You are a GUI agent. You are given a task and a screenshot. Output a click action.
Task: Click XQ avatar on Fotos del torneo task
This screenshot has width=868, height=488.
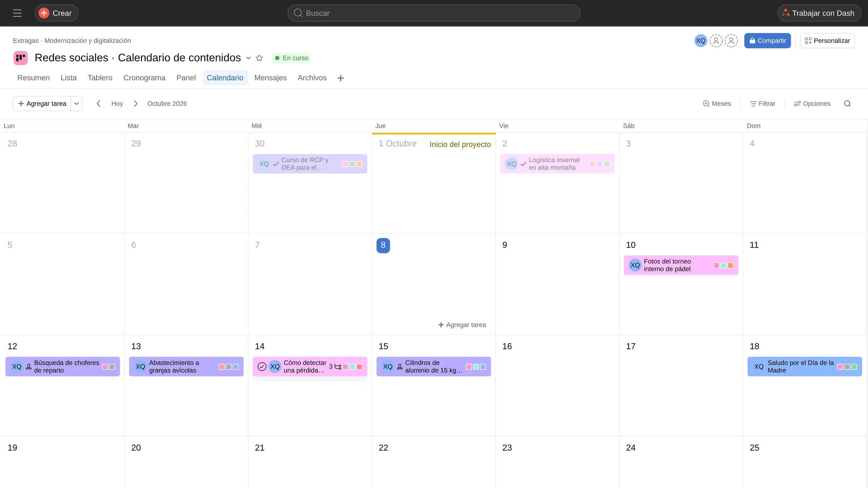635,265
